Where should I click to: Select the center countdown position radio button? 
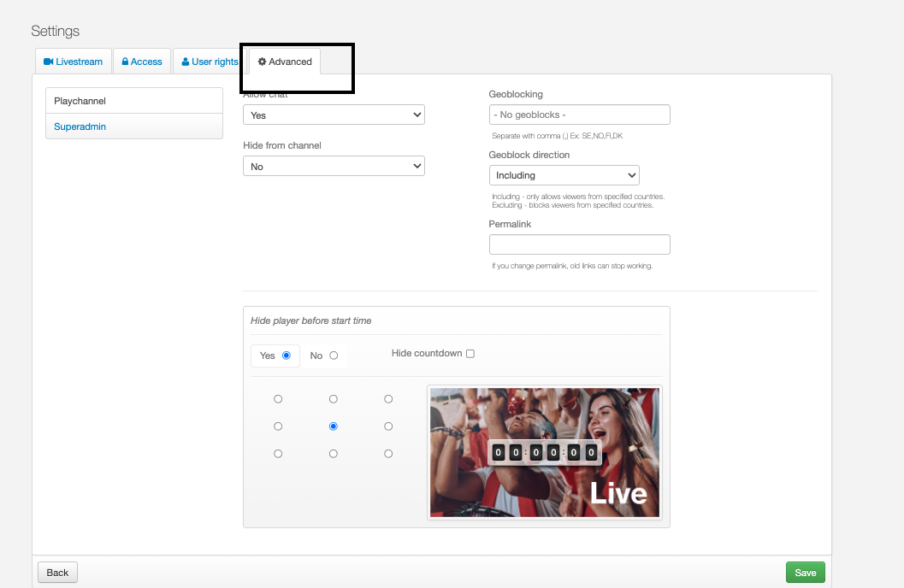click(334, 426)
